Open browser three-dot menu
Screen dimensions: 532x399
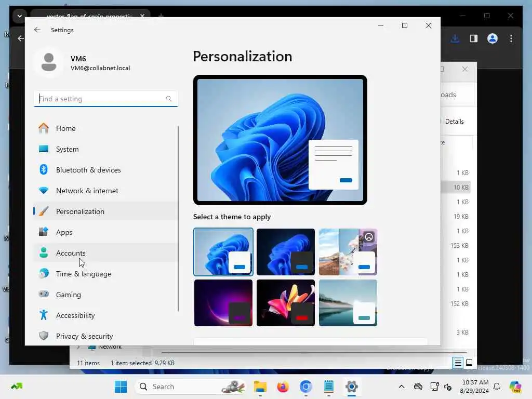pyautogui.click(x=511, y=38)
